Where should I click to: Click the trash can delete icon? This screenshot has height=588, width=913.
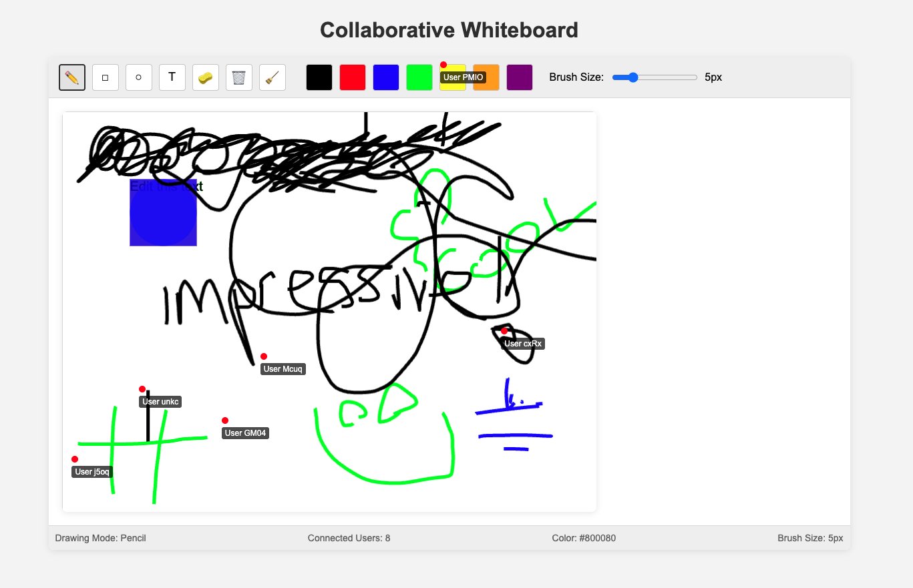(239, 77)
